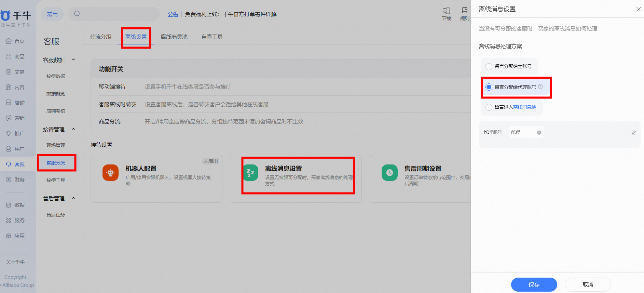The width and height of the screenshot is (644, 293).
Task: Click the pencil edit icon beside 代理账号
Action: pos(634,133)
